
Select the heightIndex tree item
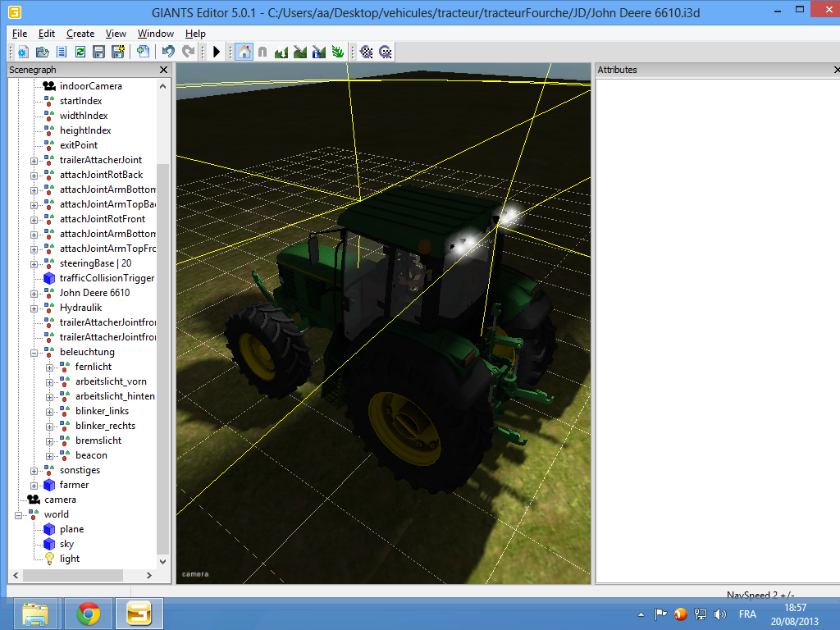coord(85,130)
